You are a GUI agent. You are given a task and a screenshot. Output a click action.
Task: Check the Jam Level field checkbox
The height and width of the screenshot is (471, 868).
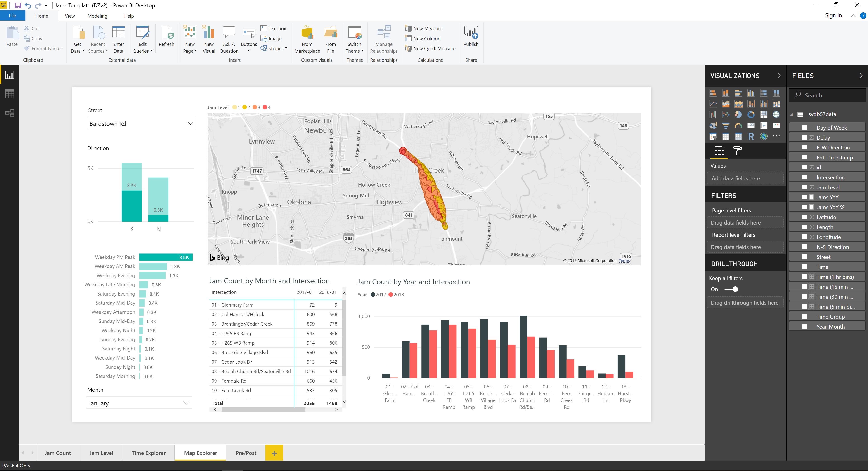click(805, 187)
